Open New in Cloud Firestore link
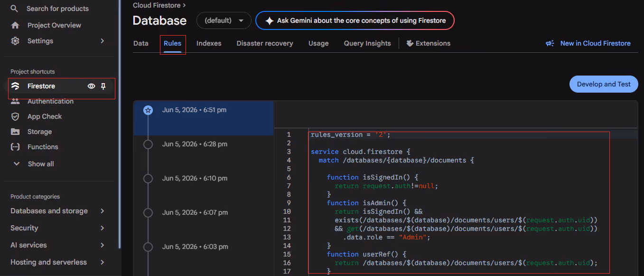Screen dimensions: 644x276 point(588,43)
